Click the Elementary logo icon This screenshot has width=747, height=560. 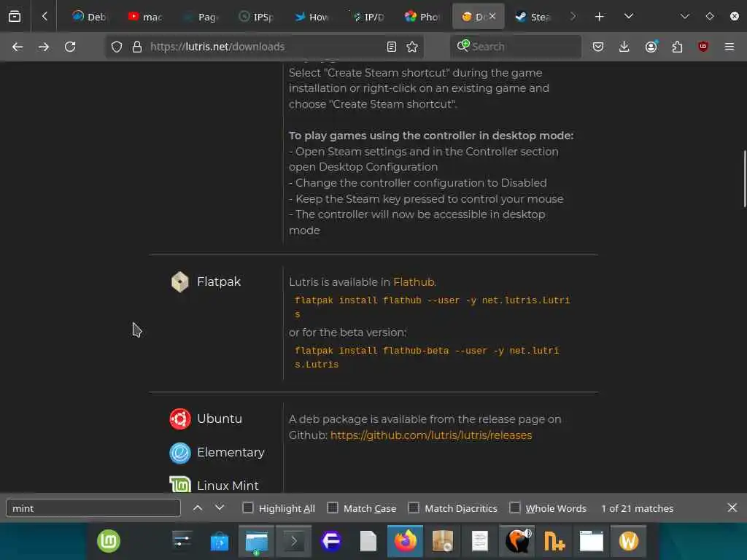click(180, 453)
